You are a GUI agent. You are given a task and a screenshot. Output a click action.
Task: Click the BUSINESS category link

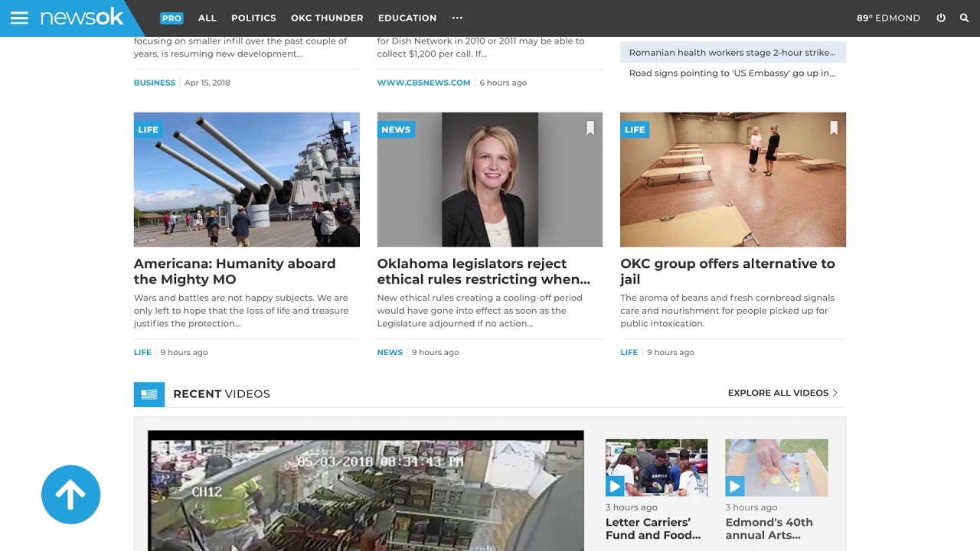tap(155, 83)
